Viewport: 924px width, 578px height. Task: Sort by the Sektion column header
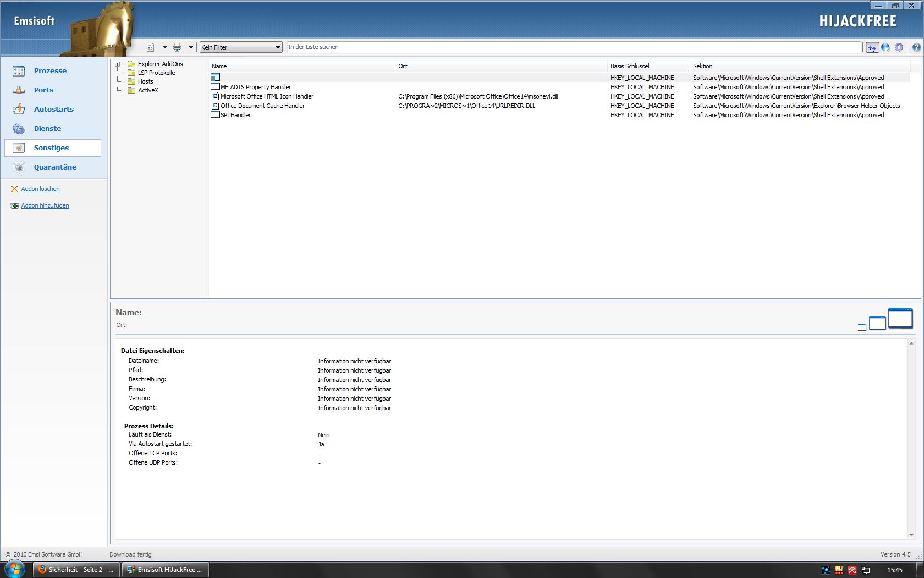800,66
